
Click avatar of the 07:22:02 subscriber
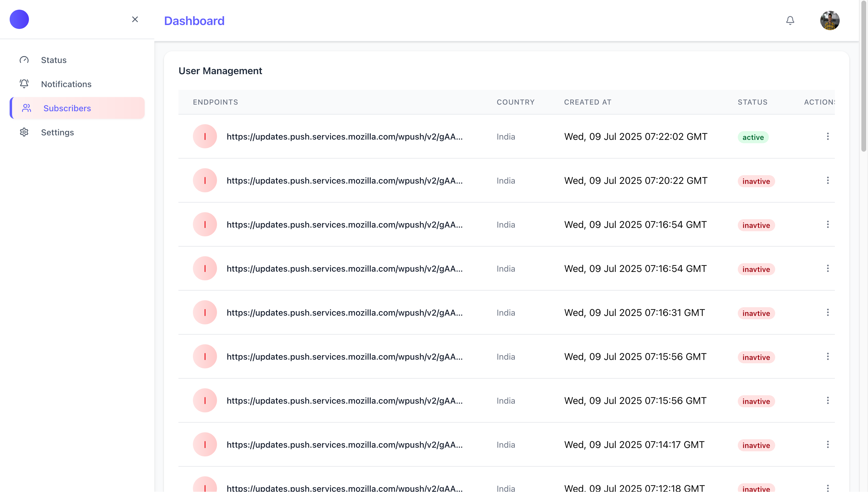[x=205, y=137]
